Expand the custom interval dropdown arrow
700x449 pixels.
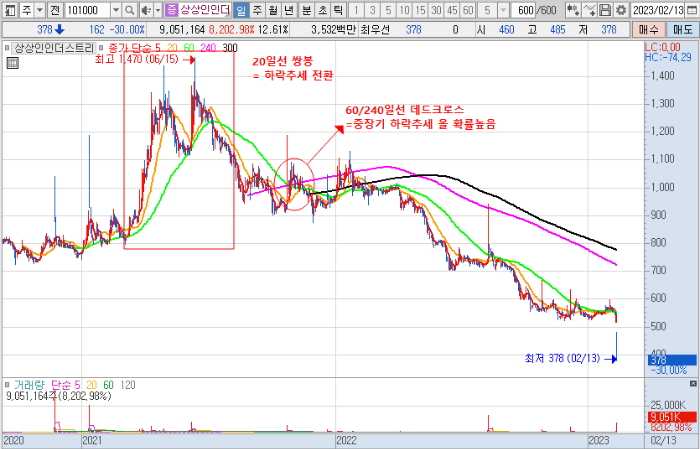tap(504, 10)
